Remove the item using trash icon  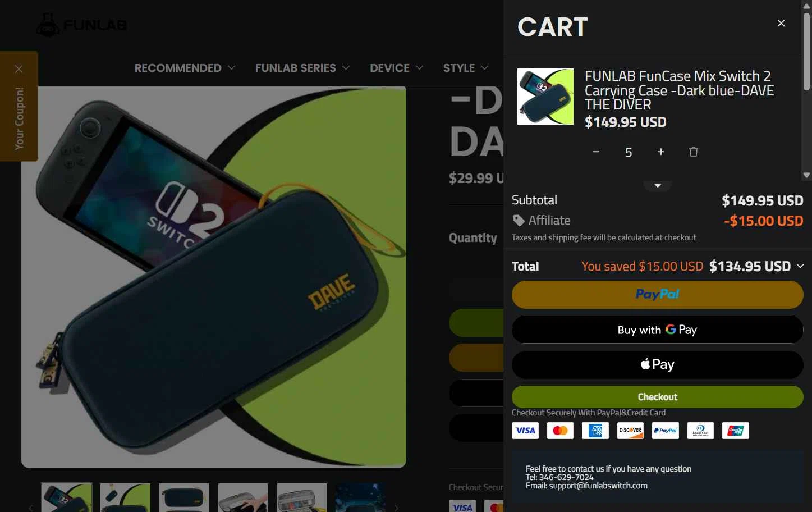click(x=694, y=152)
